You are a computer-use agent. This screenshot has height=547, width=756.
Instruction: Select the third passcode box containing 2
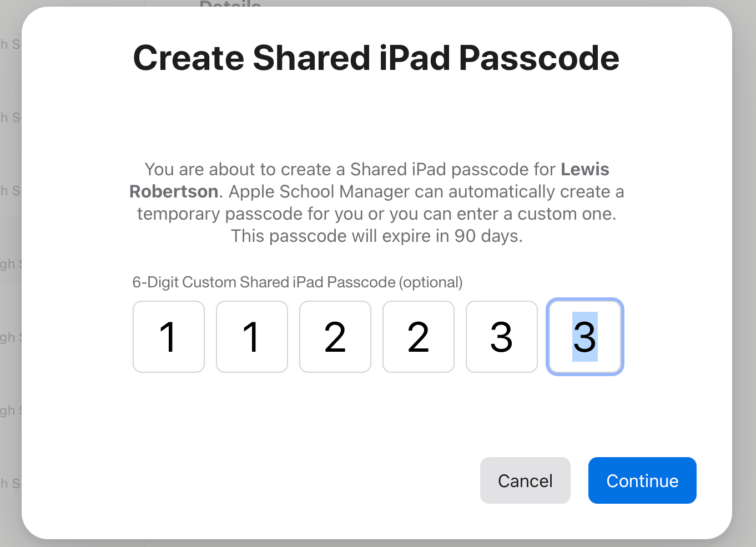[335, 337]
